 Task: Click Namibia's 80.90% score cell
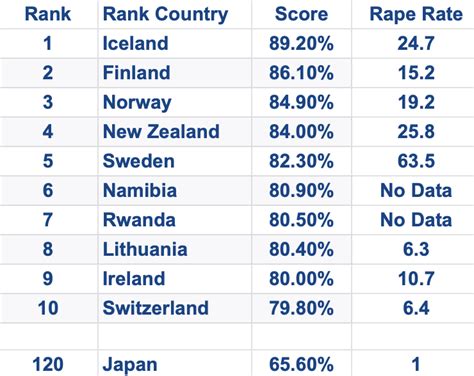(x=301, y=190)
